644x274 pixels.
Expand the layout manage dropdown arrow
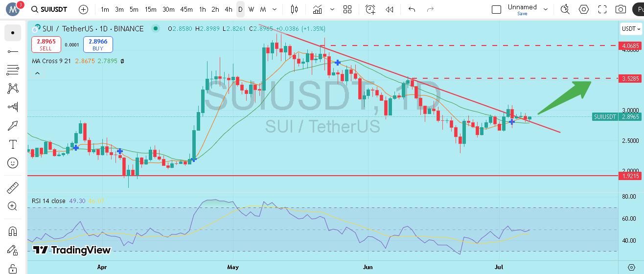pos(546,9)
